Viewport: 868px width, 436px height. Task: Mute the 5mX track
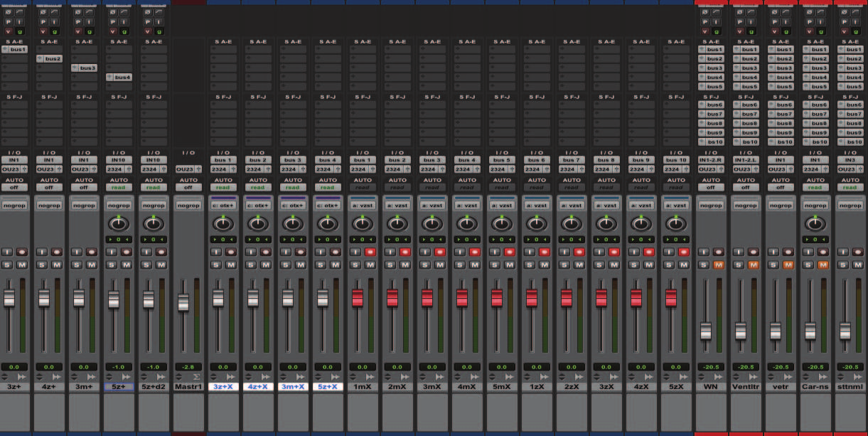point(509,265)
